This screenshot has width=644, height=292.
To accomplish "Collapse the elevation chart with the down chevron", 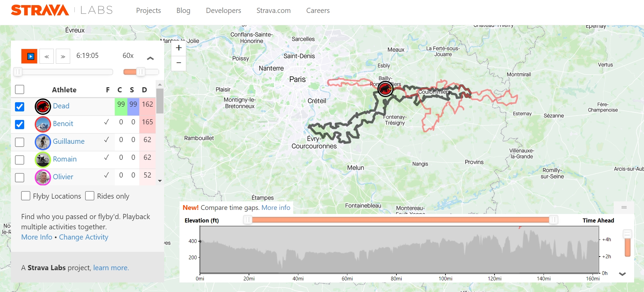I will pyautogui.click(x=622, y=274).
